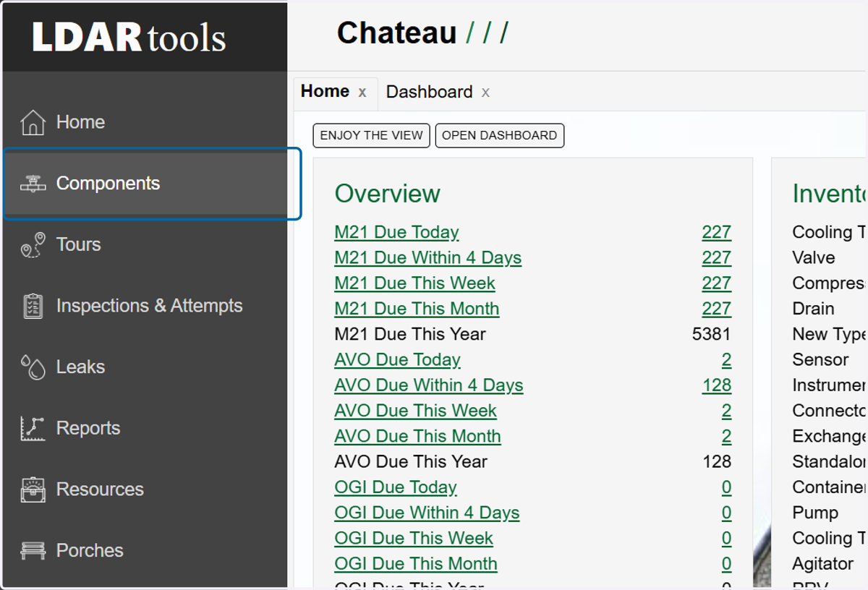Click the Reports chart icon

pos(33,428)
